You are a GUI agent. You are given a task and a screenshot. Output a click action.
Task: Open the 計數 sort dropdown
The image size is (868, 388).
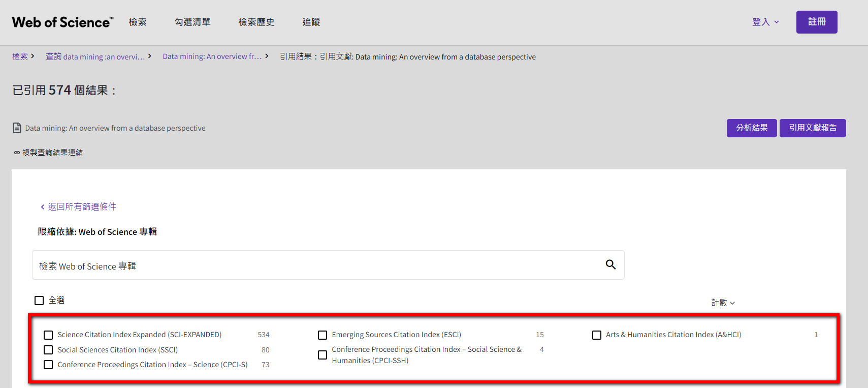click(x=723, y=303)
